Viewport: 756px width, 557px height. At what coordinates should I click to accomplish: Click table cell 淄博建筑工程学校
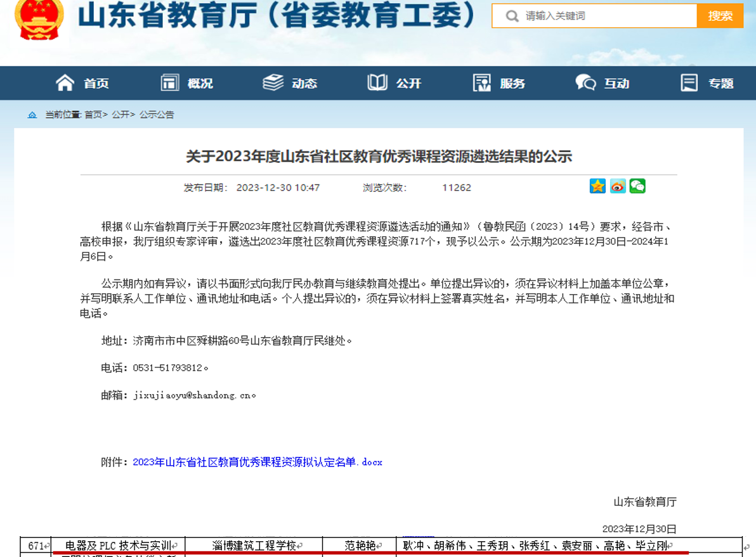point(254,546)
